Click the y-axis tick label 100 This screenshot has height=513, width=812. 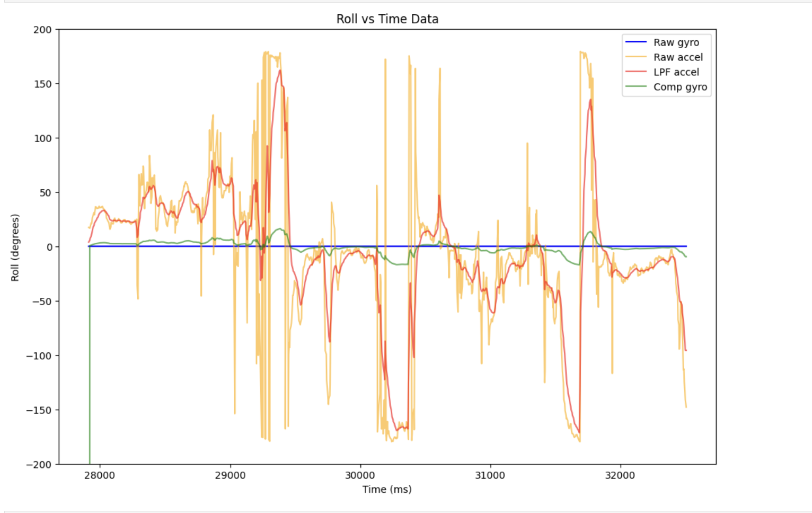pyautogui.click(x=42, y=138)
